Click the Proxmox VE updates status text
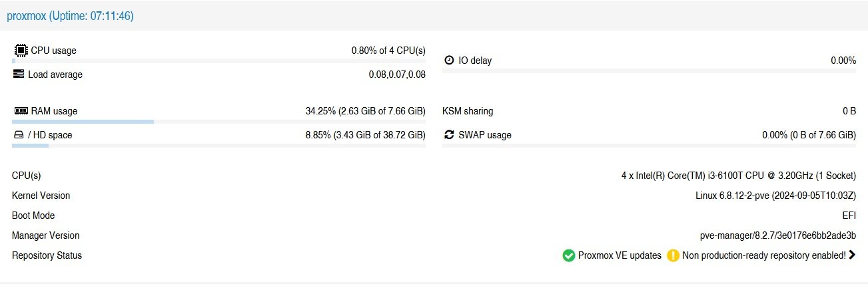This screenshot has height=286, width=868. (620, 255)
